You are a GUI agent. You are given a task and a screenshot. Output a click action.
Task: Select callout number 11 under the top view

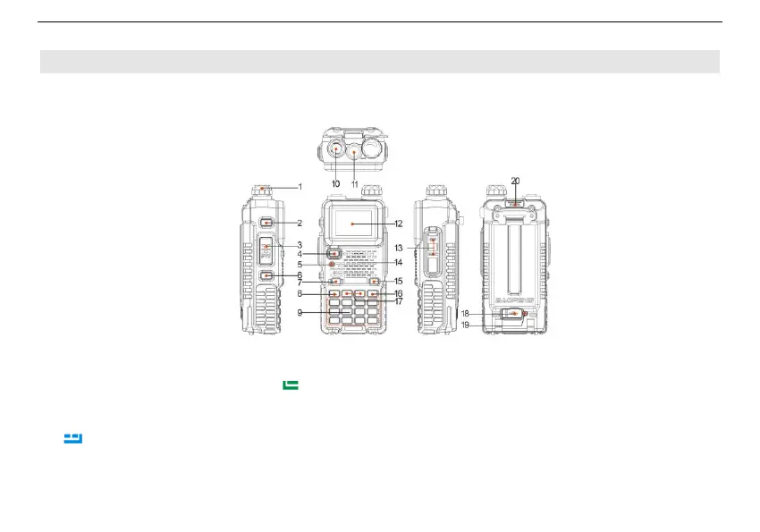[x=354, y=184]
